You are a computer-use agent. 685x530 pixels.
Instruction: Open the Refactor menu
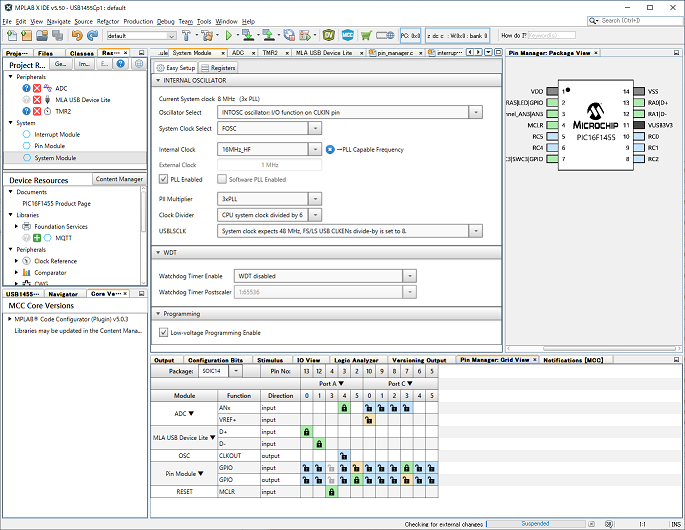point(108,21)
